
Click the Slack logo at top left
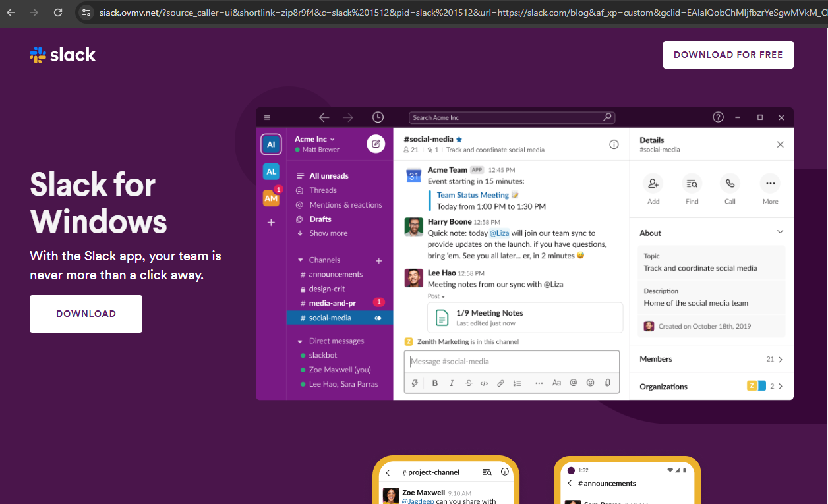point(63,55)
